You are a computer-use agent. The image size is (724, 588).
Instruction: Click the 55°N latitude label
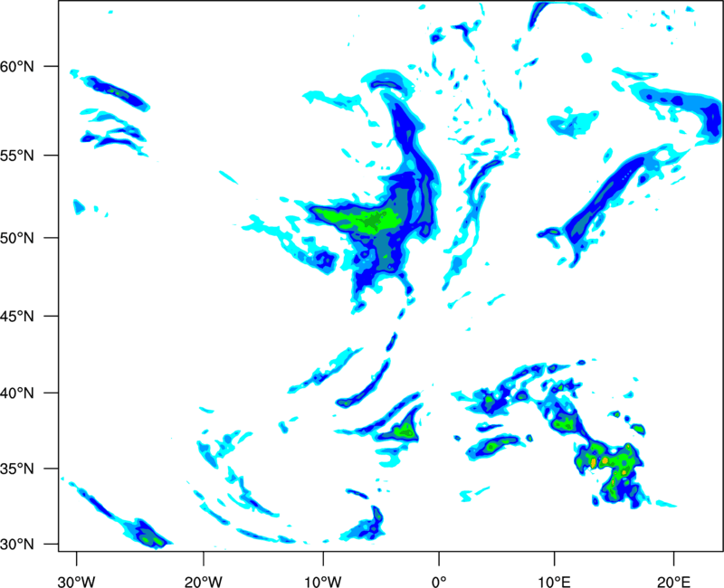click(x=17, y=156)
